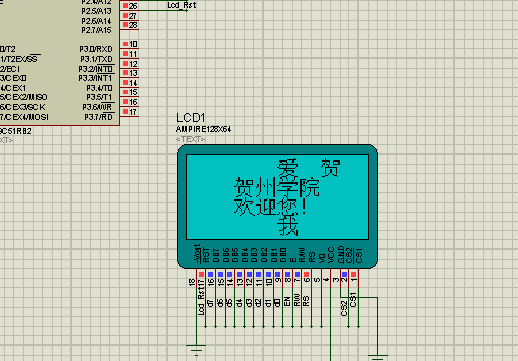Select the DB0 pin name on the LCD

pyautogui.click(x=283, y=255)
